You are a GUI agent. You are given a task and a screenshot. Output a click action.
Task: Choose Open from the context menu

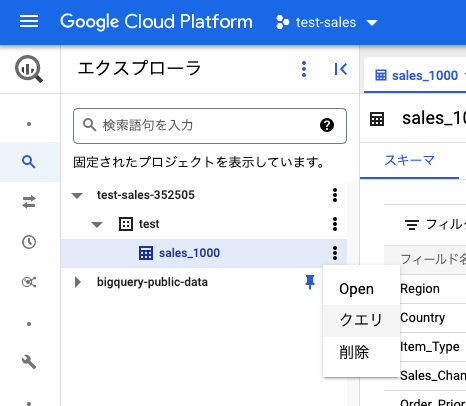pyautogui.click(x=361, y=289)
